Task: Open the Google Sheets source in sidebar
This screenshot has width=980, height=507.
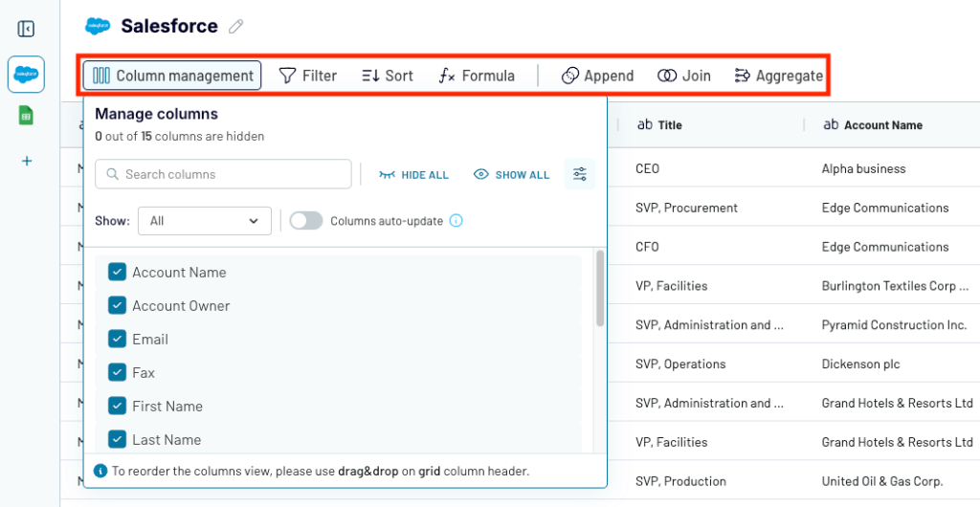Action: (x=26, y=116)
